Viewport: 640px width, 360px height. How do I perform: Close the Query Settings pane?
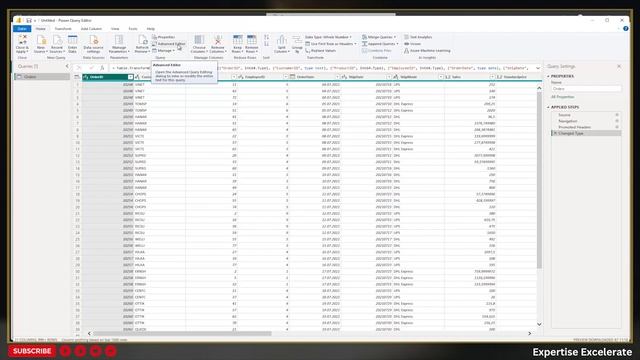click(619, 66)
